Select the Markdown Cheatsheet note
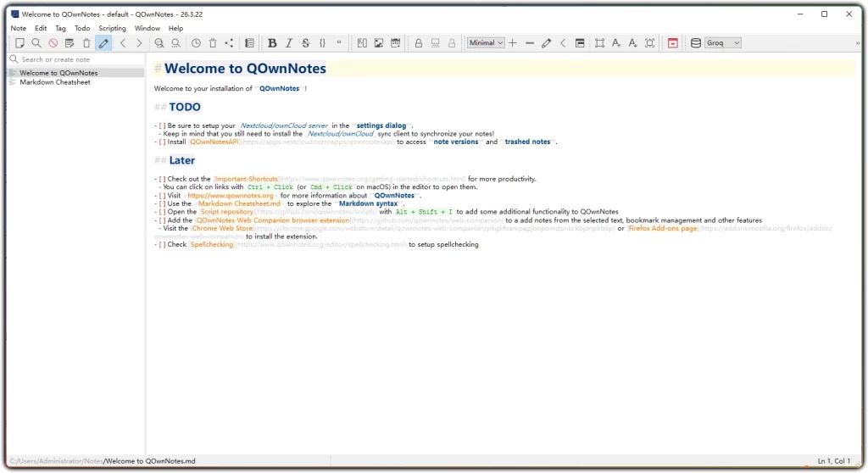This screenshot has width=868, height=473. pyautogui.click(x=55, y=82)
